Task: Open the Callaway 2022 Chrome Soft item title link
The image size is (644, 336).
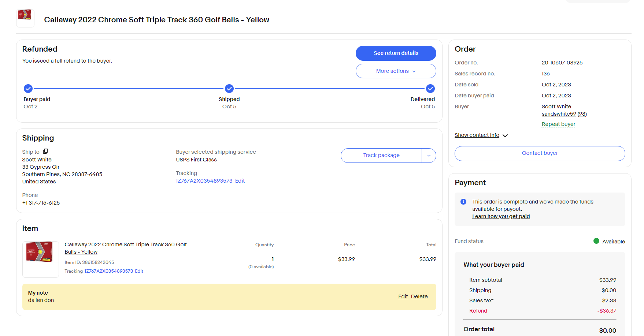Action: [x=126, y=248]
